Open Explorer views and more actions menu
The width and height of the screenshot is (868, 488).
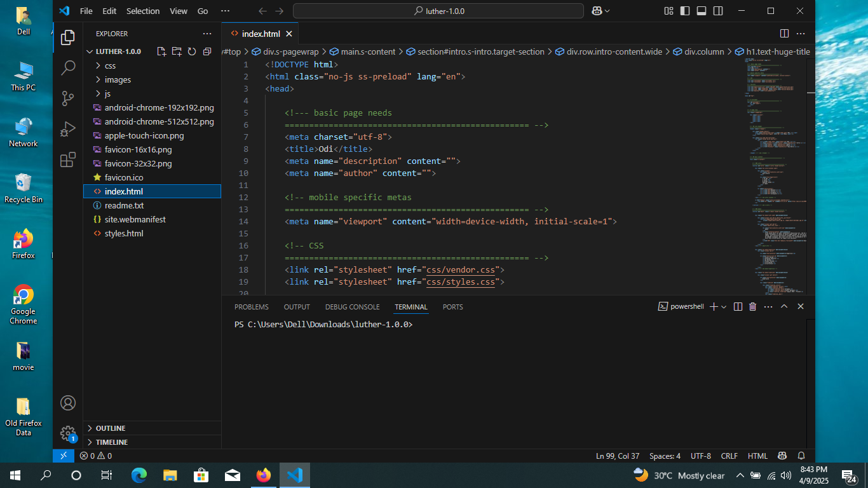tap(207, 34)
